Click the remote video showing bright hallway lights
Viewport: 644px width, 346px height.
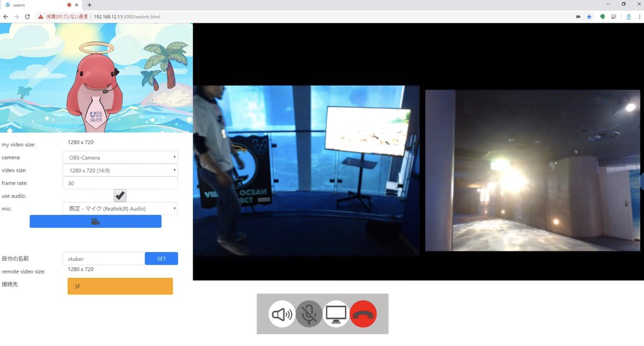coord(533,170)
